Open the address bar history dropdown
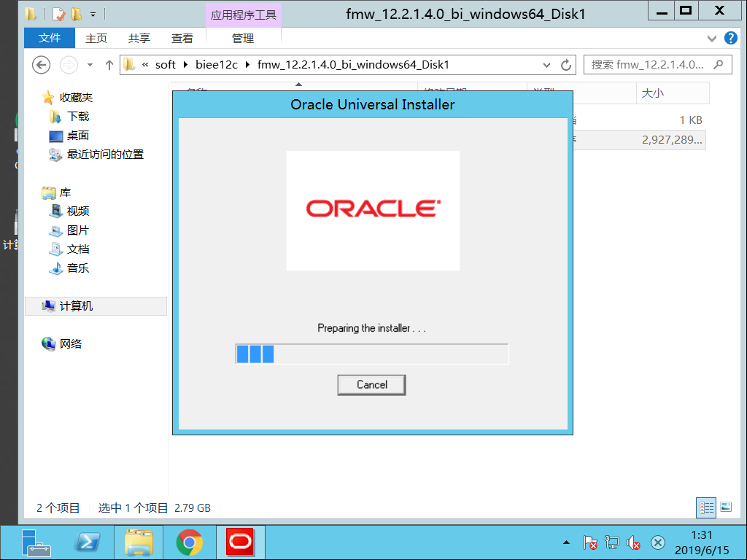The image size is (747, 560). [x=546, y=64]
